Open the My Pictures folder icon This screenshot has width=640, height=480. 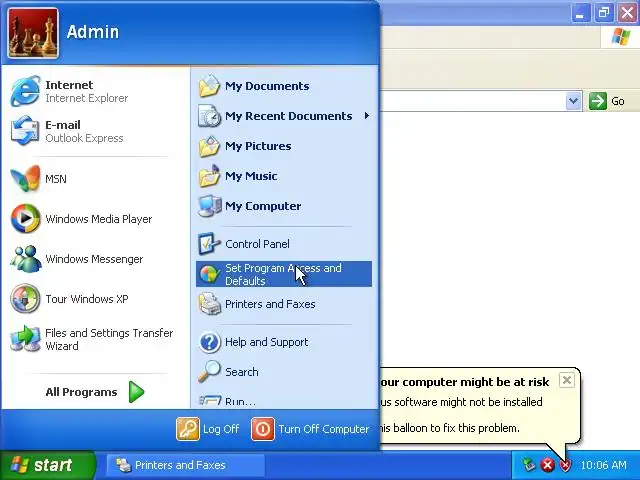pyautogui.click(x=209, y=146)
